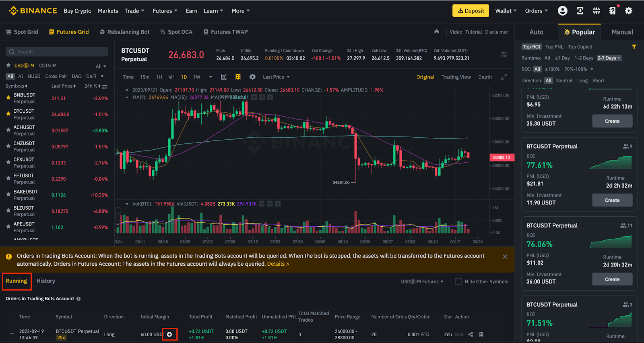The width and height of the screenshot is (644, 343).
Task: Switch to Spot Grid tab
Action: [x=22, y=32]
